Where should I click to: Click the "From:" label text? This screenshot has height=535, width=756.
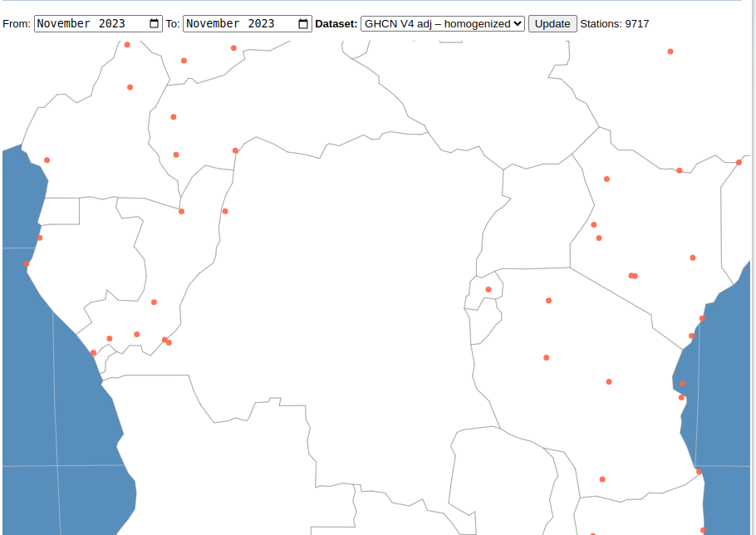(x=17, y=24)
